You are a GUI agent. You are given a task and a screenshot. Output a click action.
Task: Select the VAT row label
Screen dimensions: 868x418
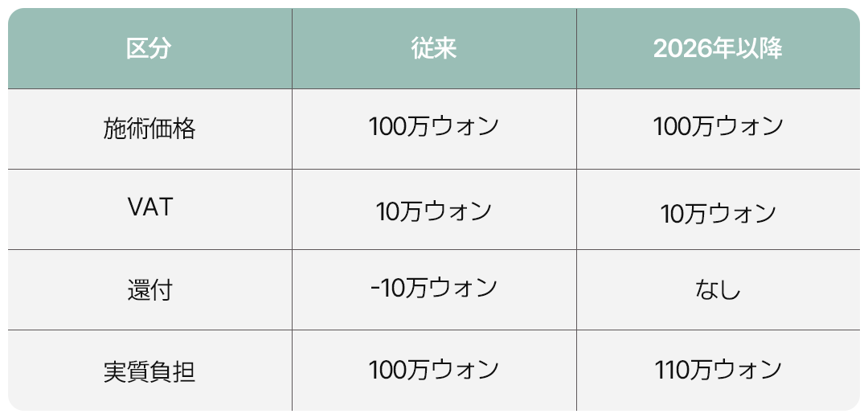coord(150,208)
